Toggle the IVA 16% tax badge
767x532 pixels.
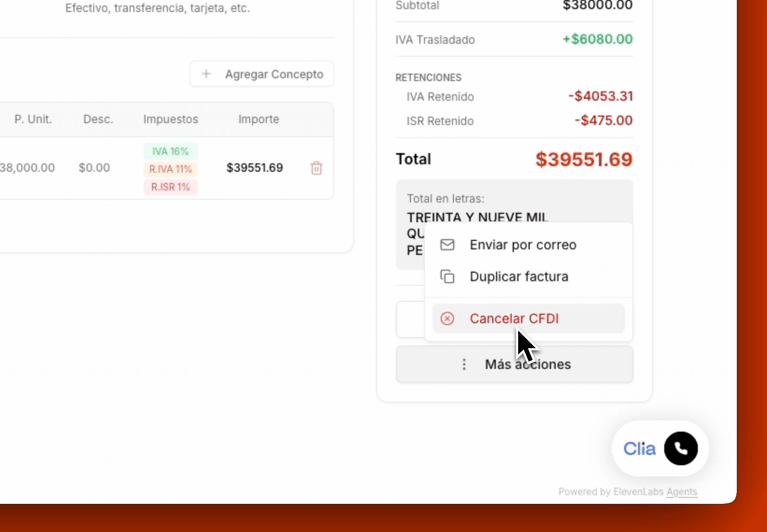click(x=171, y=151)
